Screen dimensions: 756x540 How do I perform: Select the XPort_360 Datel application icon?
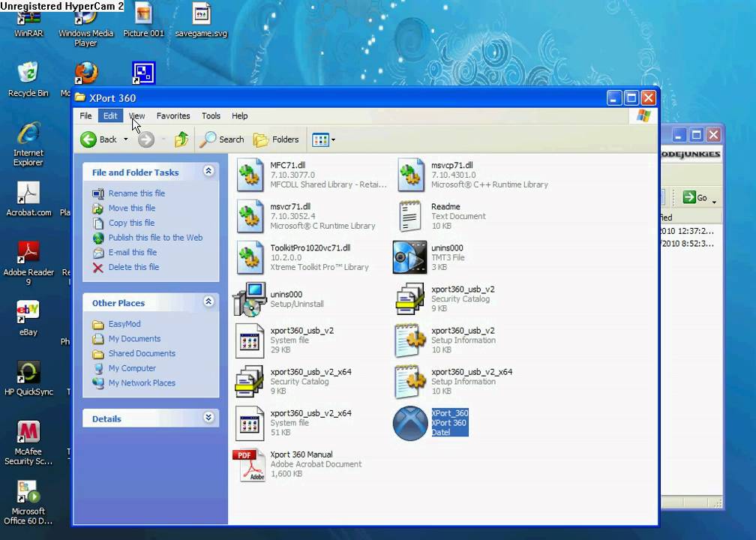[x=409, y=423]
